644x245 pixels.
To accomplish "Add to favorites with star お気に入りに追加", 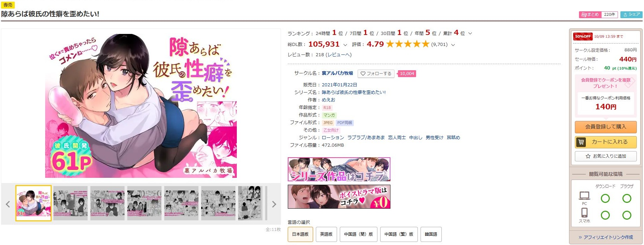I will [606, 156].
